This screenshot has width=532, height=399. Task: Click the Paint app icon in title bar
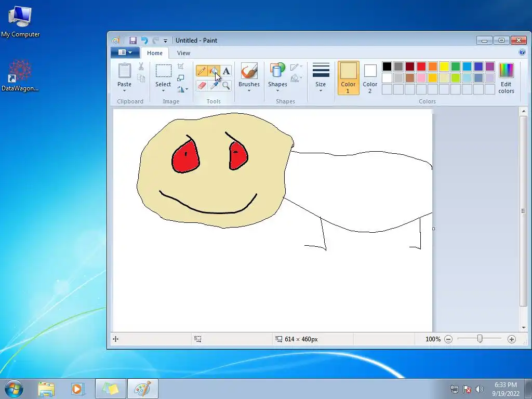pos(116,41)
